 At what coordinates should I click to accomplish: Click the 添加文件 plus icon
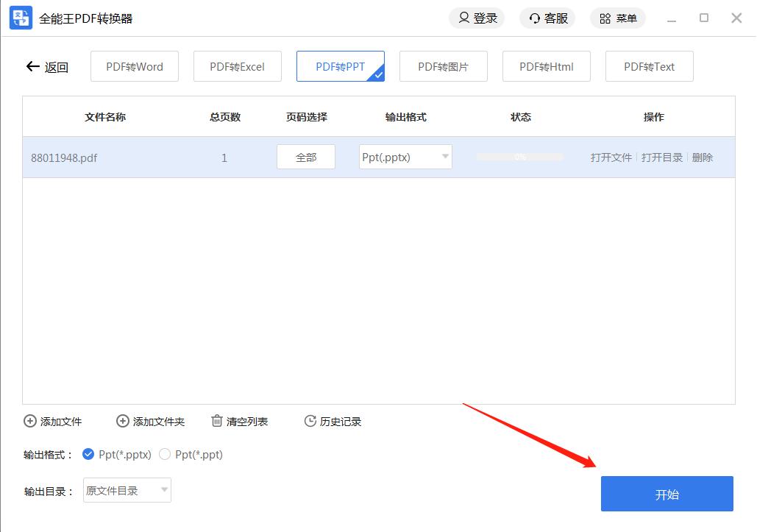[x=30, y=422]
